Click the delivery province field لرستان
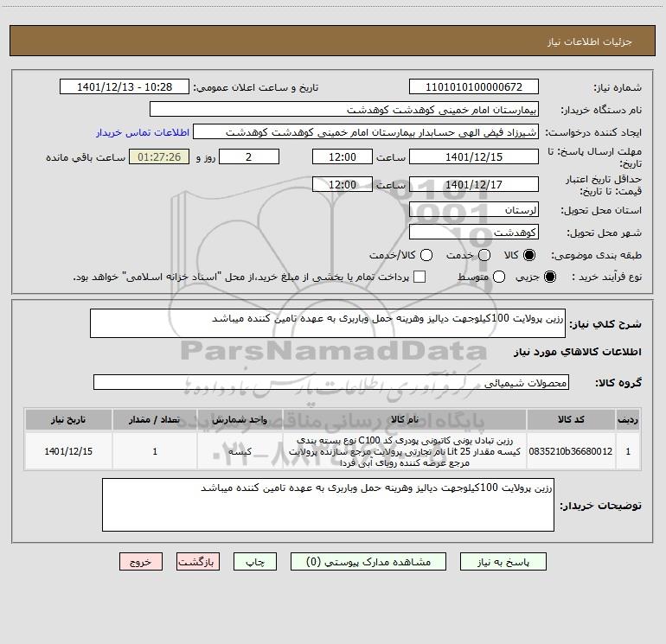The width and height of the screenshot is (666, 644). [x=474, y=209]
